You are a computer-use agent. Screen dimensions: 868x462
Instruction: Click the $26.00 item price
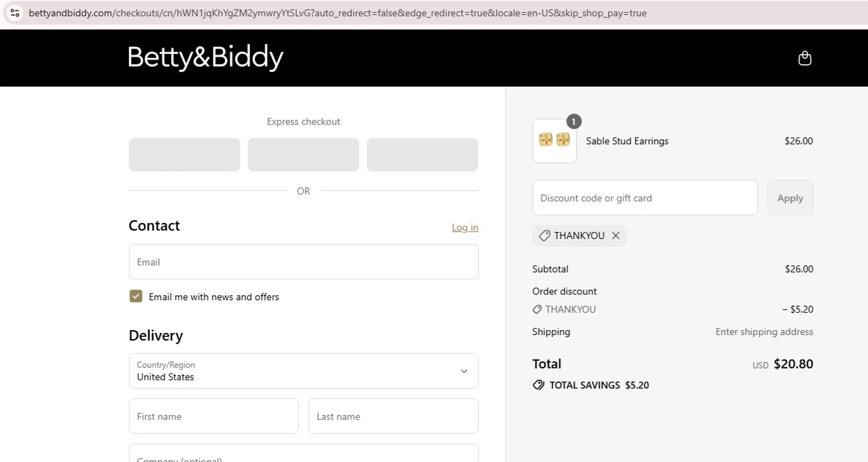[799, 141]
